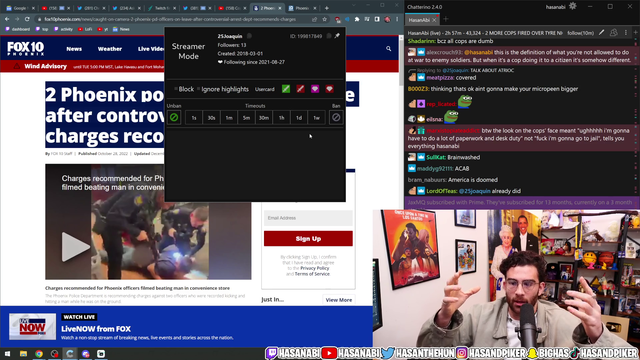640x360 pixels.
Task: Close the HasanAbi Chatterino tab
Action: click(434, 20)
